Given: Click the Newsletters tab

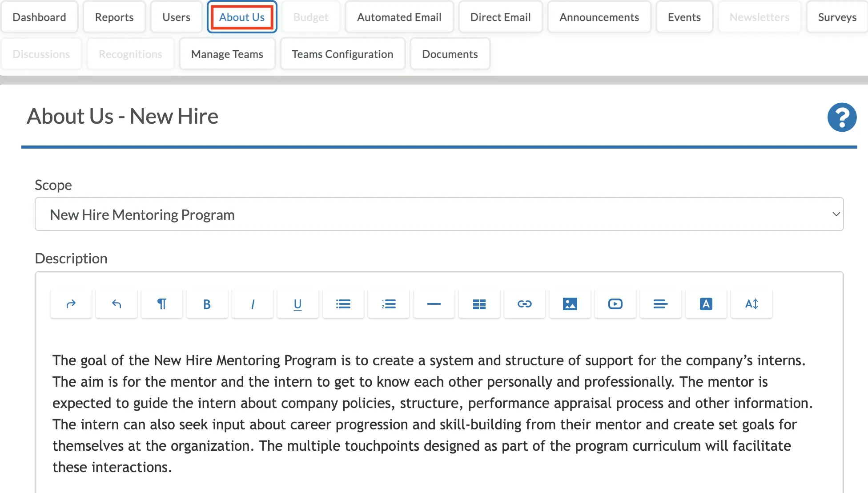Looking at the screenshot, I should [x=759, y=17].
